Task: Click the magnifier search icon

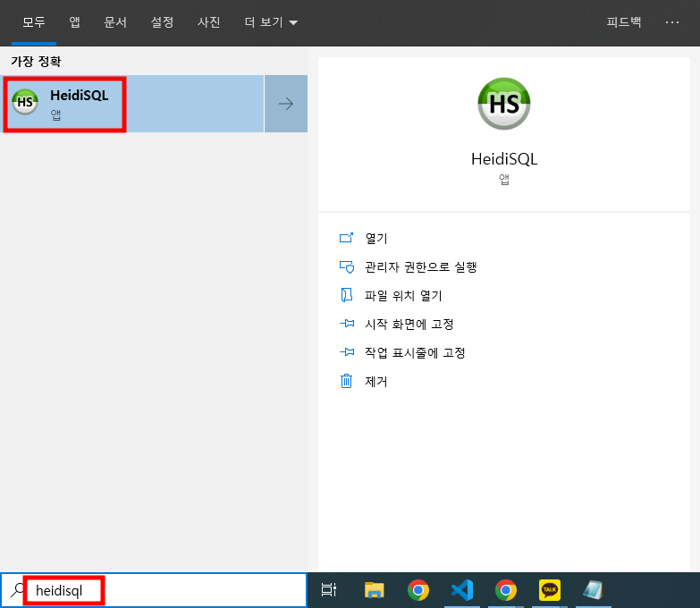Action: pos(16,590)
